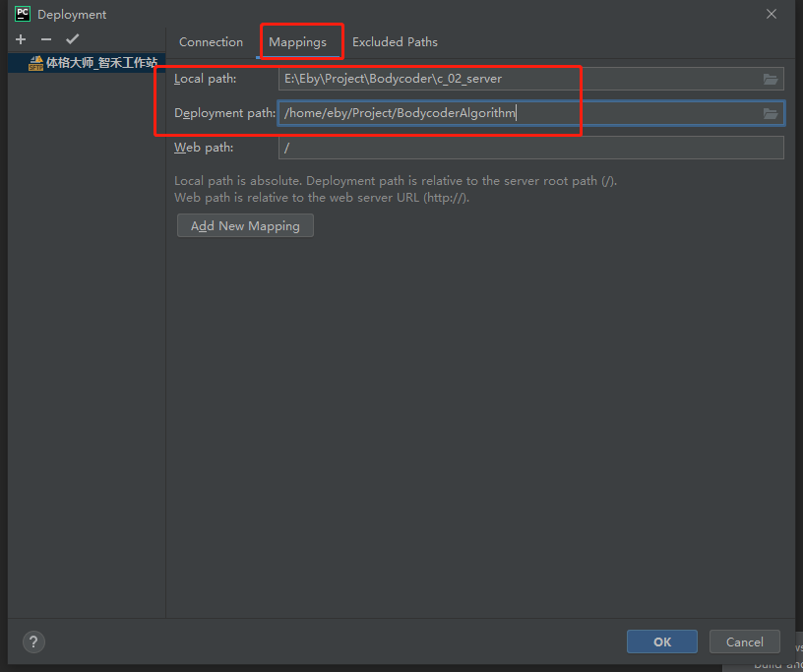Click the Local path label
Viewport: 803px width, 672px height.
pyautogui.click(x=204, y=79)
